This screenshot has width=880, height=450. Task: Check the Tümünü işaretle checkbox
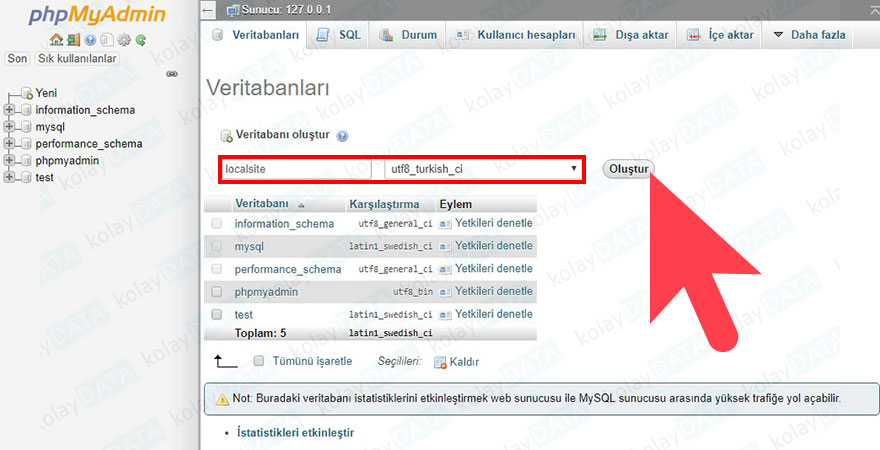(x=259, y=361)
